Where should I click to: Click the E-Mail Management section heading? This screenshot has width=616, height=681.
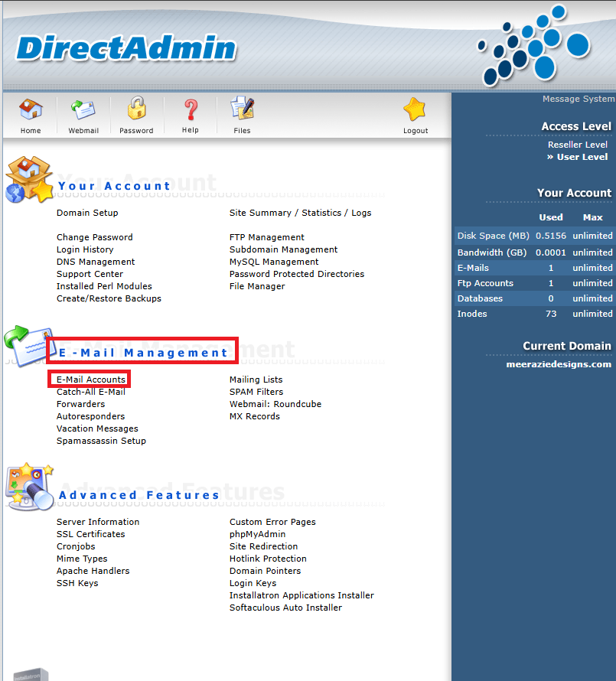pos(143,353)
